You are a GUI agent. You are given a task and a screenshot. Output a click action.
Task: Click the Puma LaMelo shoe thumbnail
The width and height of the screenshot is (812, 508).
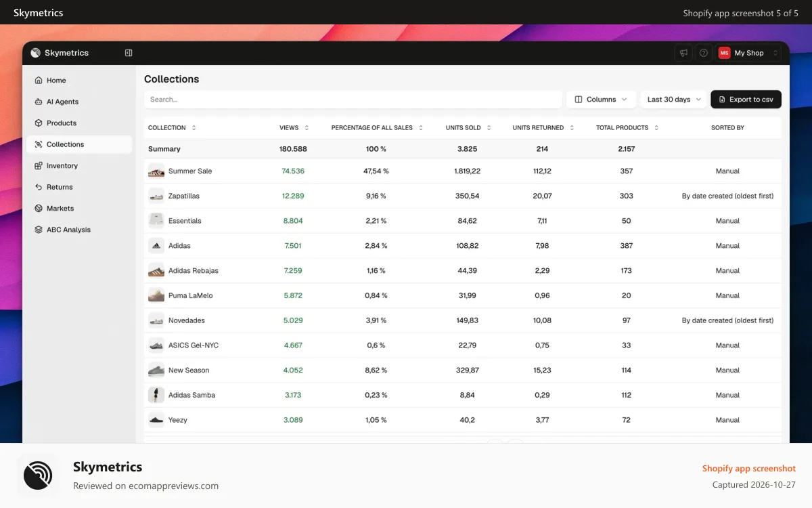pyautogui.click(x=156, y=295)
